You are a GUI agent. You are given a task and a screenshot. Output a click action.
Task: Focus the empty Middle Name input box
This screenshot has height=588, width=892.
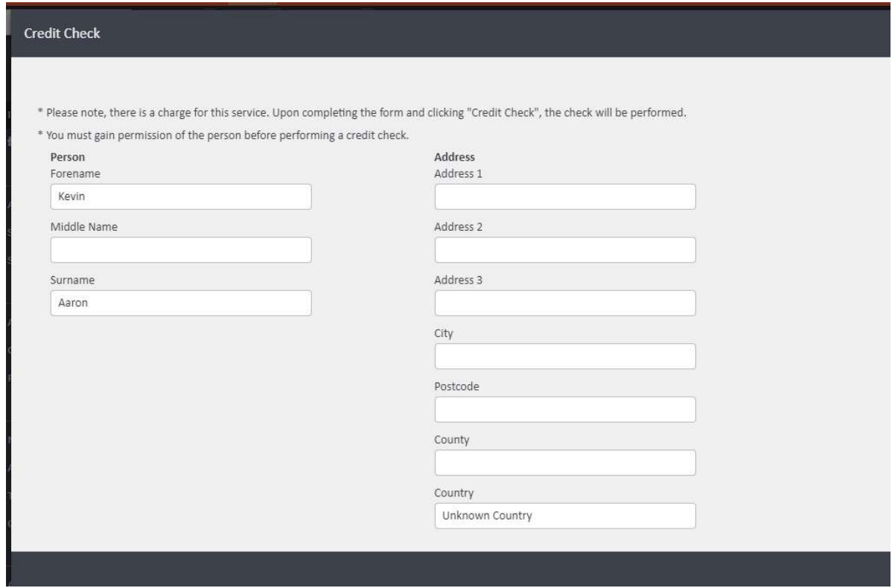(x=180, y=250)
